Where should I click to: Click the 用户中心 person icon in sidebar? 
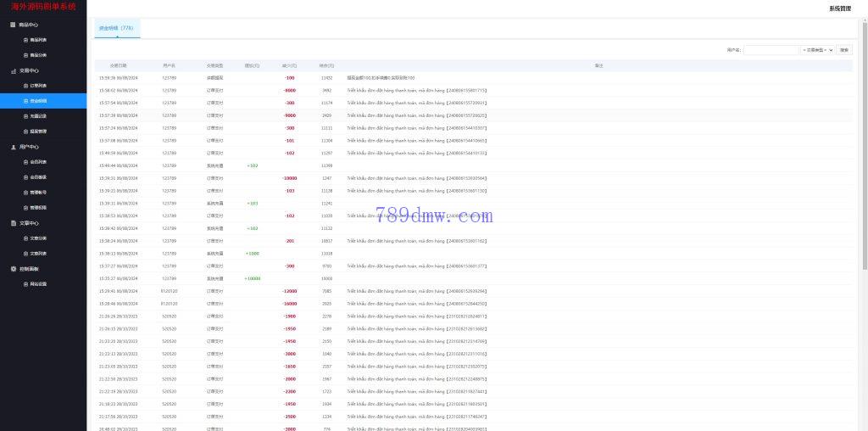pos(13,147)
